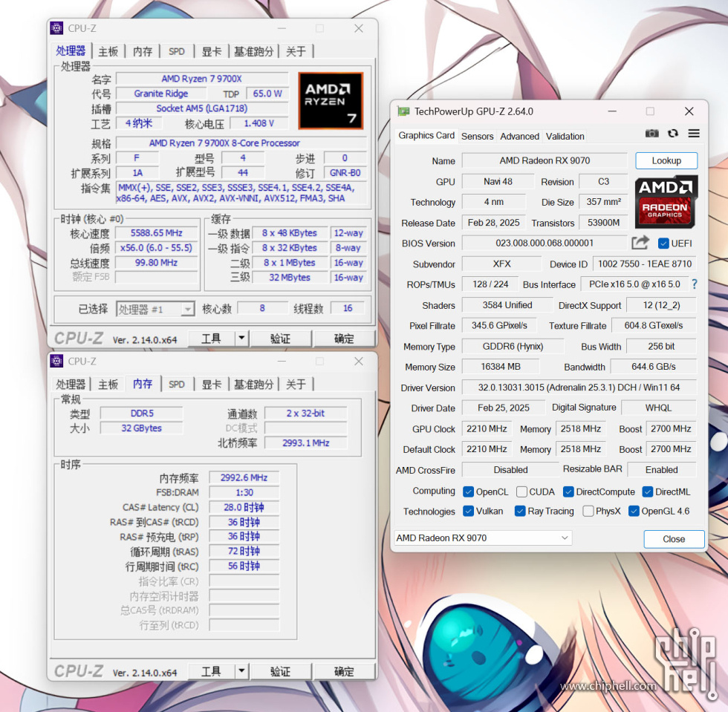
Task: Click the Driver Version field in GPU-Z
Action: click(579, 387)
